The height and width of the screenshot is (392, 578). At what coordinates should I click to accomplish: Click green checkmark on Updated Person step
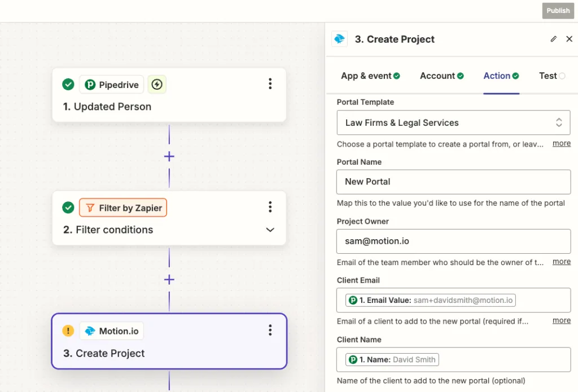pyautogui.click(x=68, y=85)
